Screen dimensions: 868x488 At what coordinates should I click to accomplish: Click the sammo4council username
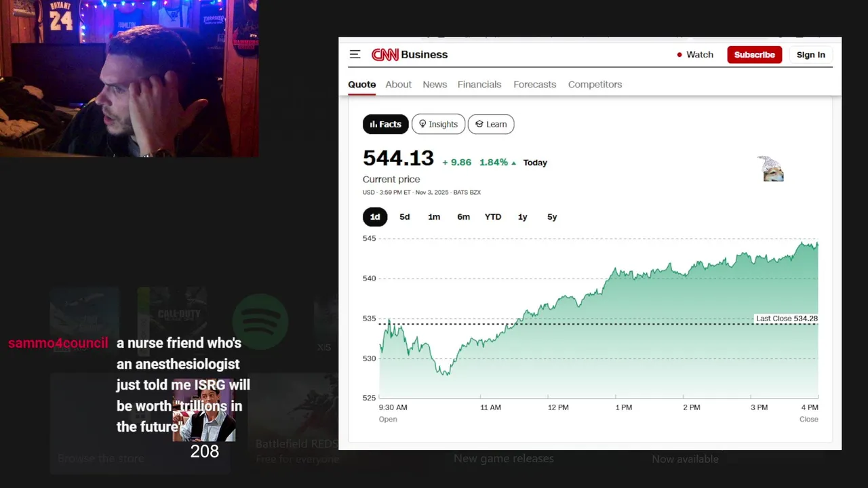[58, 343]
